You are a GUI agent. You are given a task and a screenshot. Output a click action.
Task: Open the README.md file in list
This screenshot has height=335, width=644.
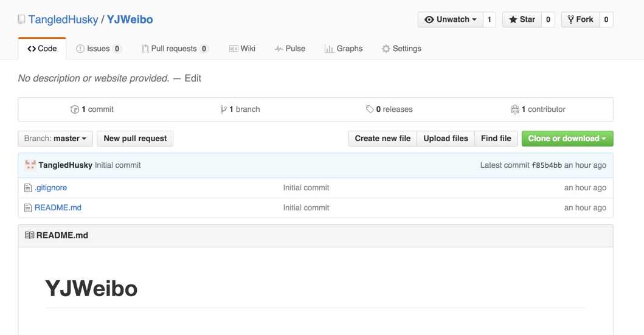(x=58, y=208)
